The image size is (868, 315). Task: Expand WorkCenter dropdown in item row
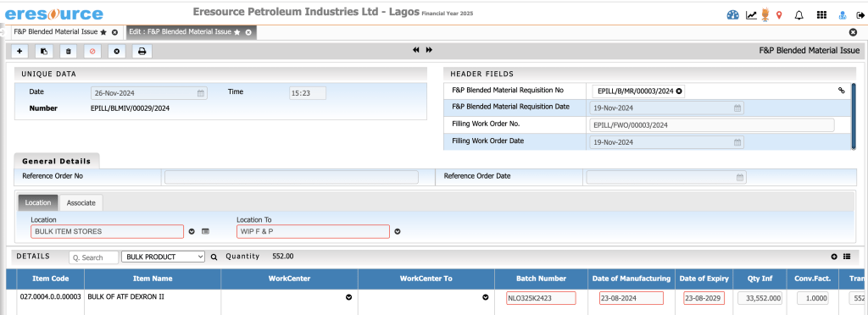348,297
